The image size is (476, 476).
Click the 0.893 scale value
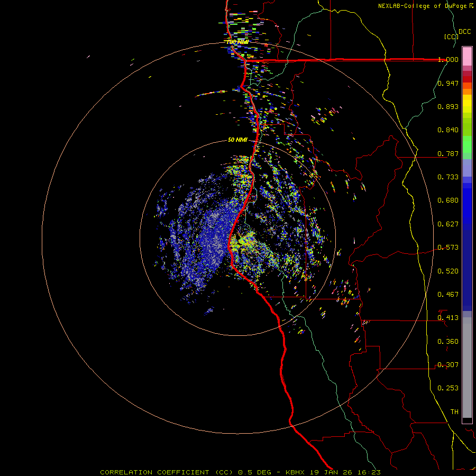coord(448,106)
